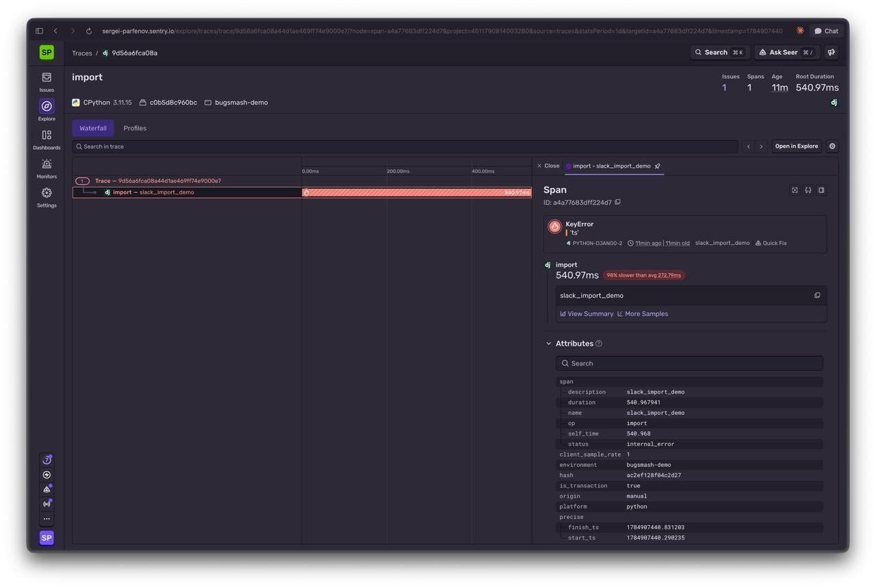Select the Trace 9d56a6fca08a44d1ae469ff74e9000e7 row
Screen dimensions: 876x588
(302, 181)
